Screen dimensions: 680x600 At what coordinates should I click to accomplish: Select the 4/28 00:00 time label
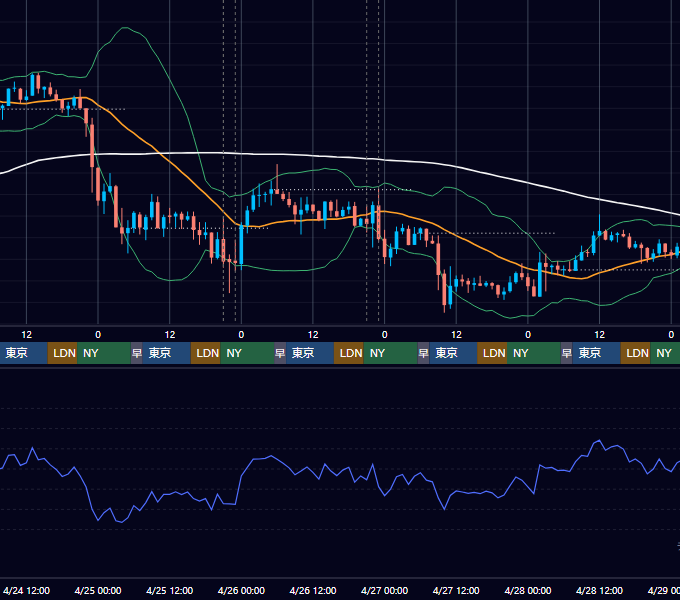point(528,590)
